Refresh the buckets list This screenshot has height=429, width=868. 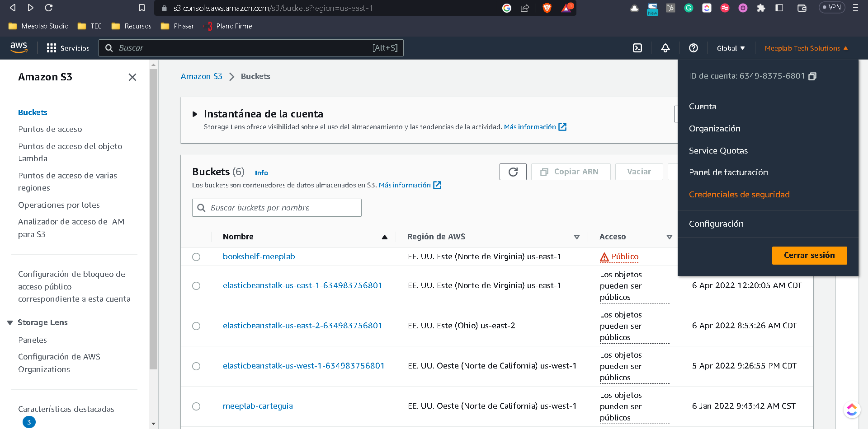coord(513,172)
